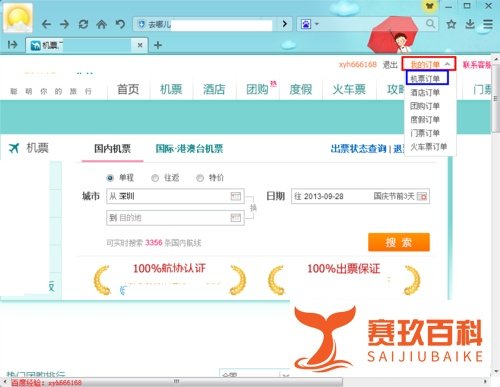
Task: Open the departure city picker icon
Action: pyautogui.click(x=236, y=196)
